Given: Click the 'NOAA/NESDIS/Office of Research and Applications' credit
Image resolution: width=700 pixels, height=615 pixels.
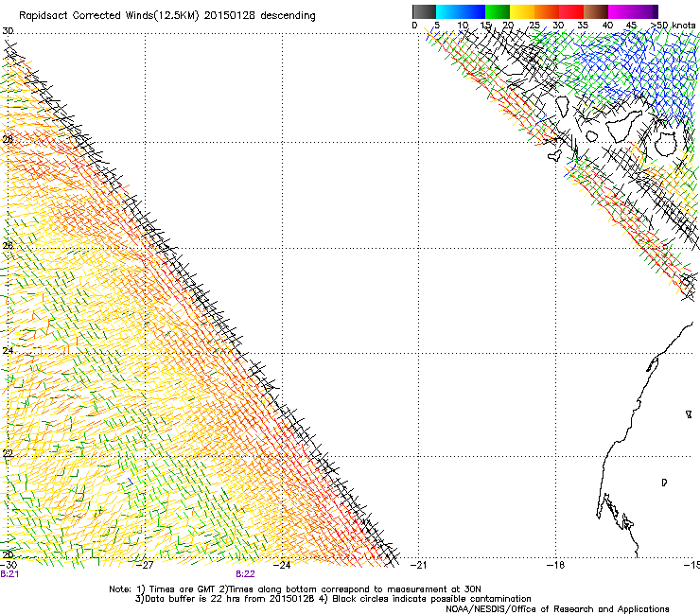Looking at the screenshot, I should (557, 609).
